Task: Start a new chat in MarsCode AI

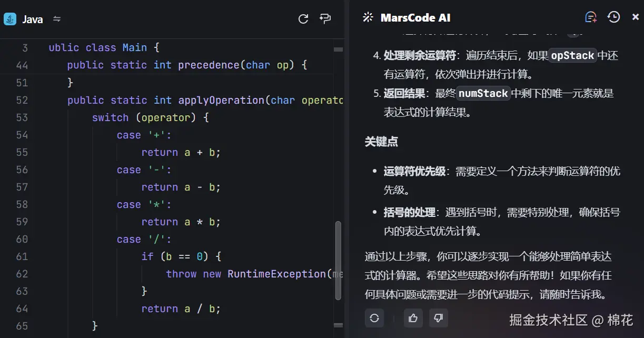Action: click(590, 17)
